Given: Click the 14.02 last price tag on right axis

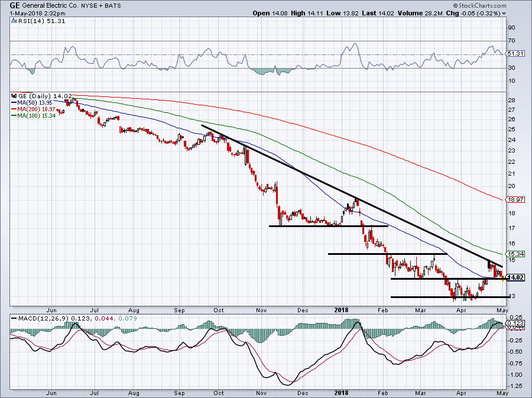Looking at the screenshot, I should pos(515,277).
